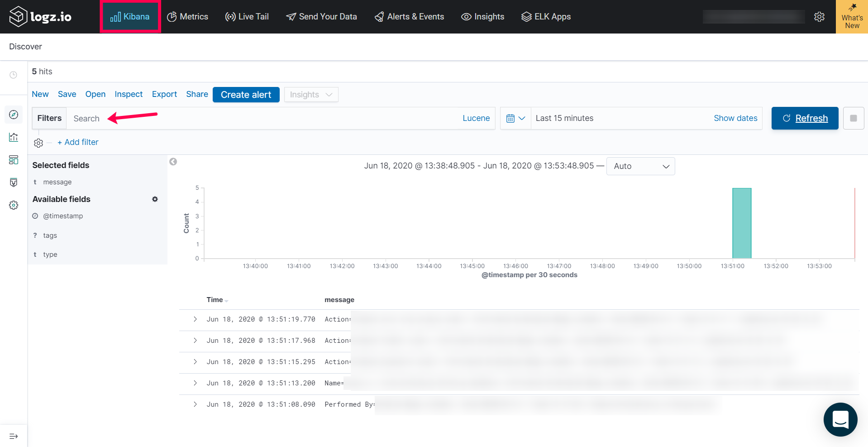This screenshot has height=447, width=868.
Task: Click the Add filter link
Action: [78, 142]
